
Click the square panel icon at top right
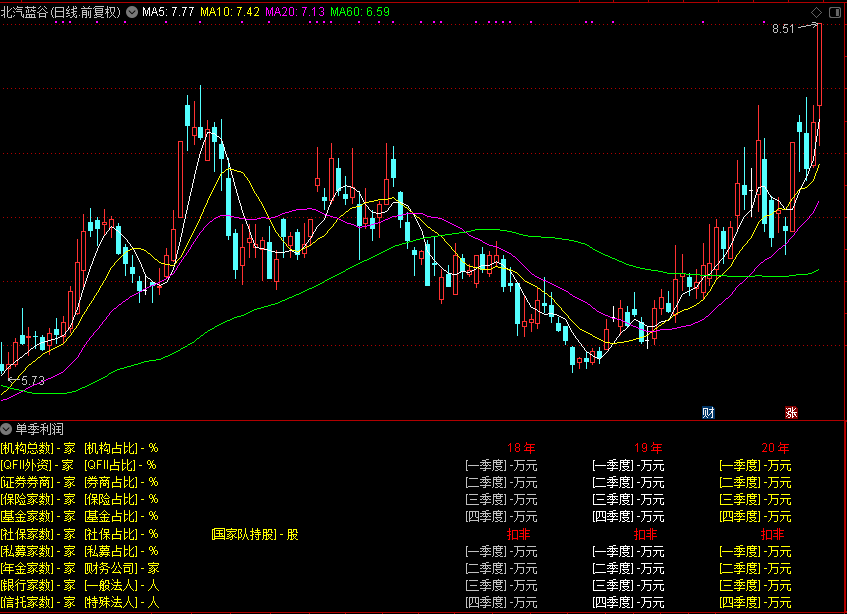pos(834,12)
